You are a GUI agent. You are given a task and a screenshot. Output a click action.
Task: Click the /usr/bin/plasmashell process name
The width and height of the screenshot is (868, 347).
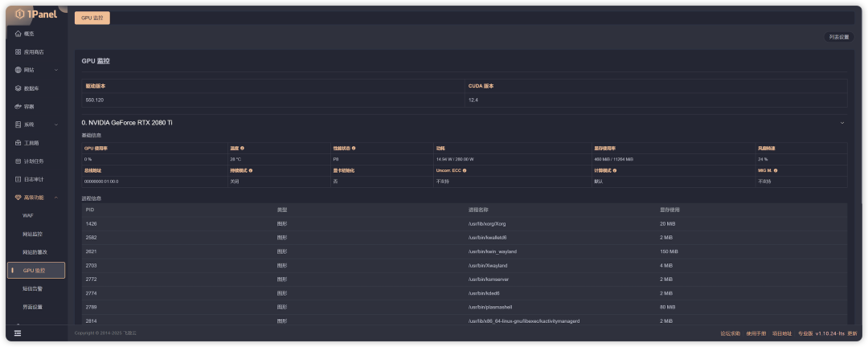tap(490, 307)
